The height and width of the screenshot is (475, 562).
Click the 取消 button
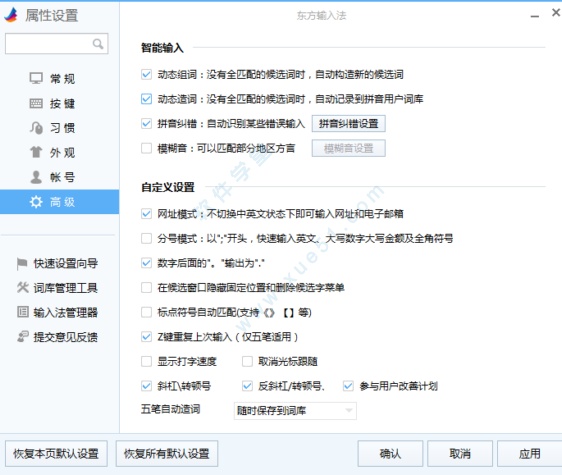click(460, 453)
